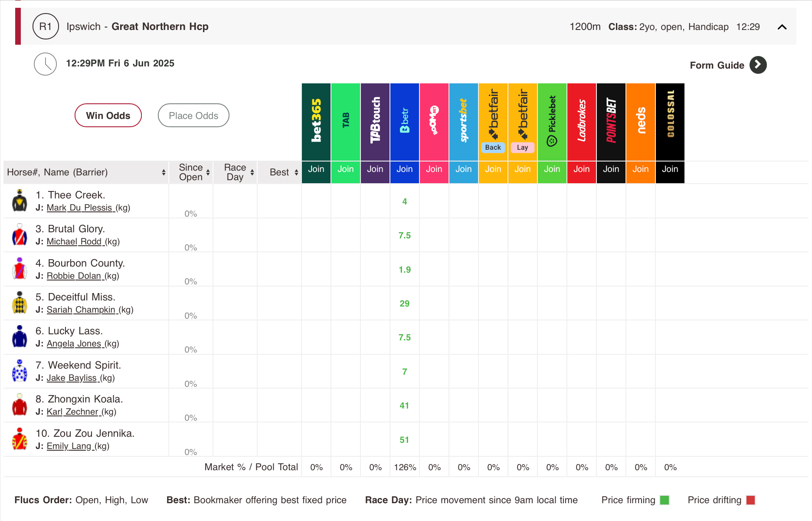Click the red Price drifting swatch
The image size is (812, 521).
coord(751,500)
